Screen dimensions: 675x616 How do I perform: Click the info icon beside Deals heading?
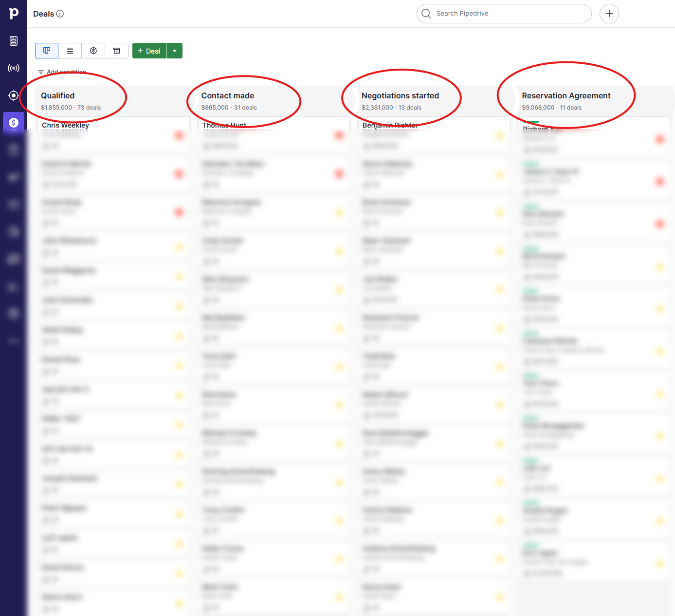60,14
